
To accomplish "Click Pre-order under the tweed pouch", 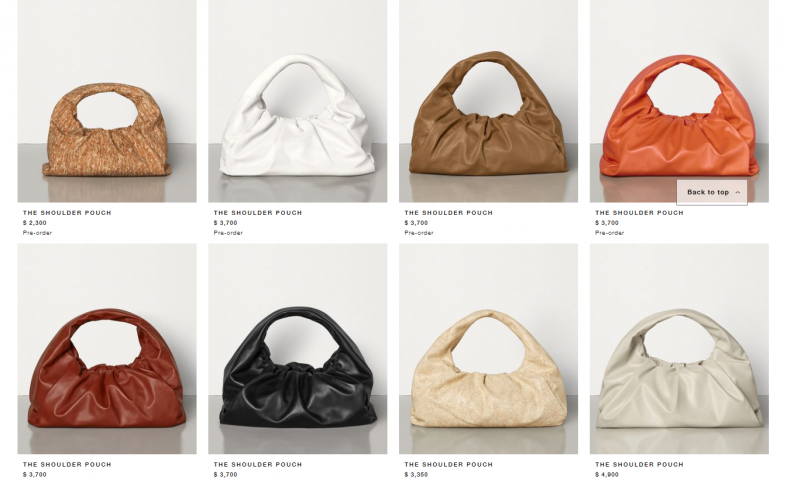I will tap(37, 233).
